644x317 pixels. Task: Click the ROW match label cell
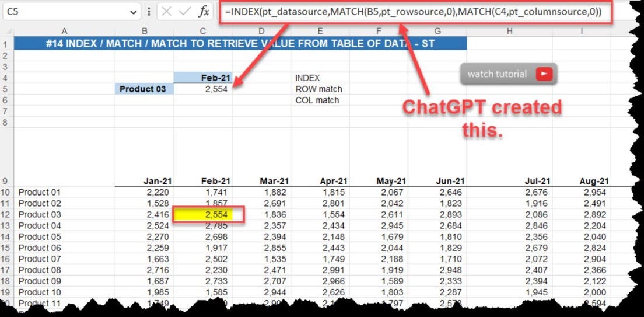coord(320,89)
